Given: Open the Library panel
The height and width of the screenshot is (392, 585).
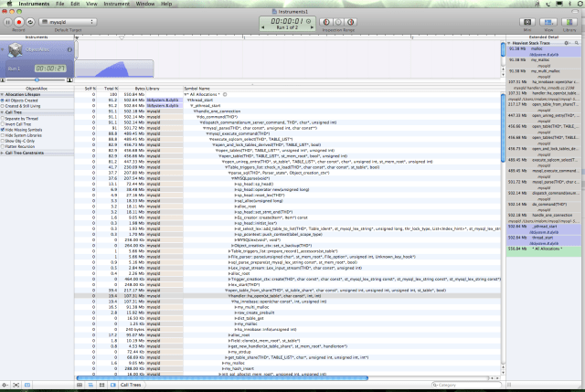Looking at the screenshot, I should click(569, 22).
